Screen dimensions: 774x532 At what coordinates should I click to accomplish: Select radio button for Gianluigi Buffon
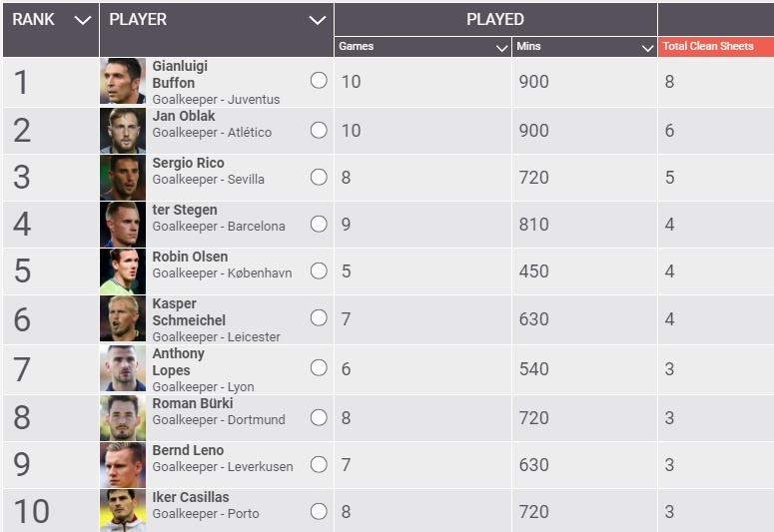[319, 81]
